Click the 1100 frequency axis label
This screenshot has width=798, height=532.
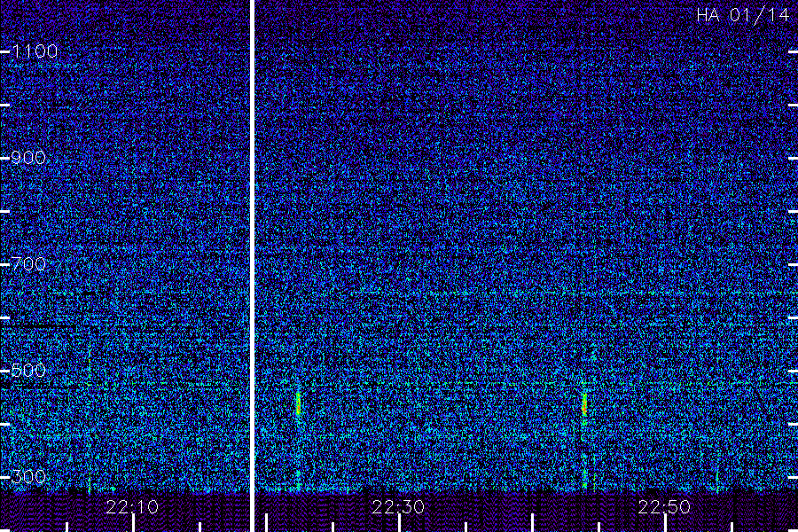pyautogui.click(x=35, y=51)
